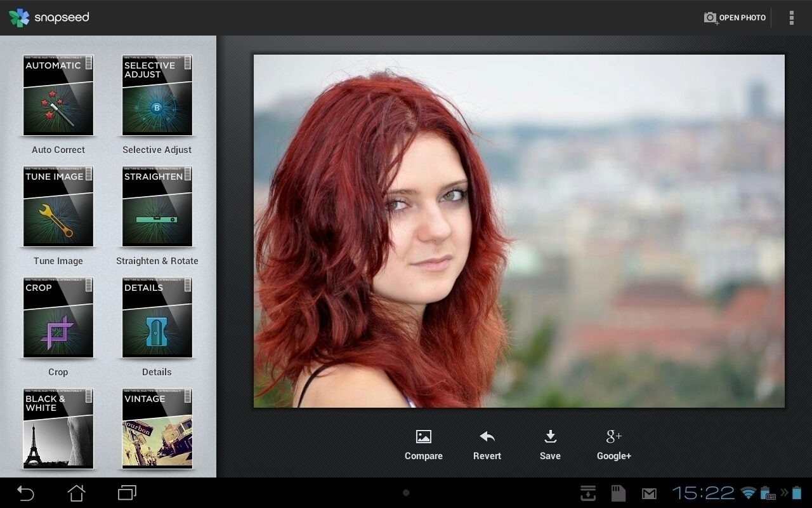812x508 pixels.
Task: Tap the Android home button
Action: 76,493
